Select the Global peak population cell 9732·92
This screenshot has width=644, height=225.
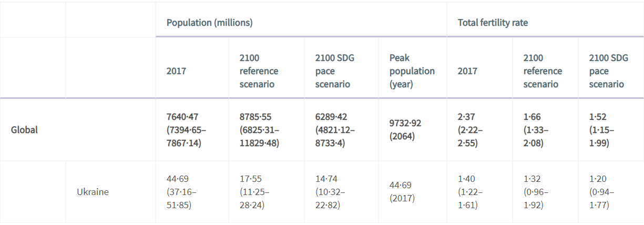tap(405, 123)
